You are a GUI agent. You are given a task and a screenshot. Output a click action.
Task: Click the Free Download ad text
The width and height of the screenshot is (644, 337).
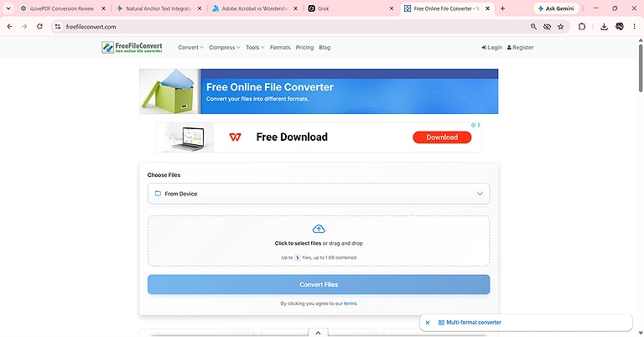tap(292, 137)
